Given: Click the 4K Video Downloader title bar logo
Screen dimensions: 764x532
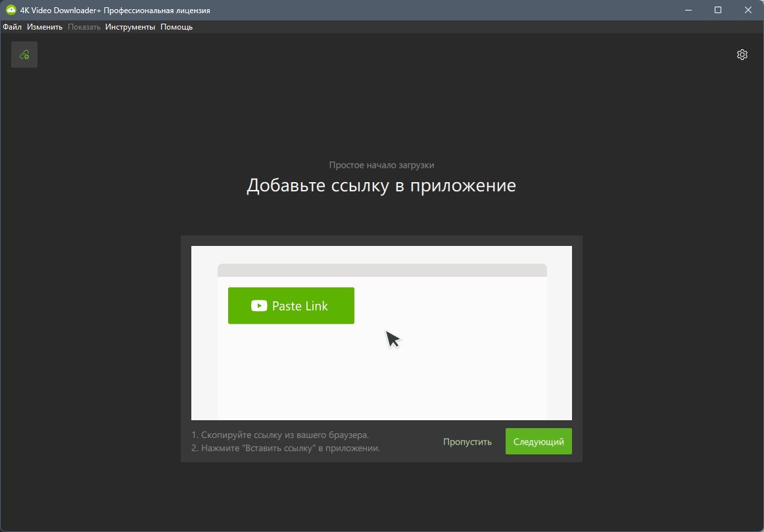Looking at the screenshot, I should point(11,10).
